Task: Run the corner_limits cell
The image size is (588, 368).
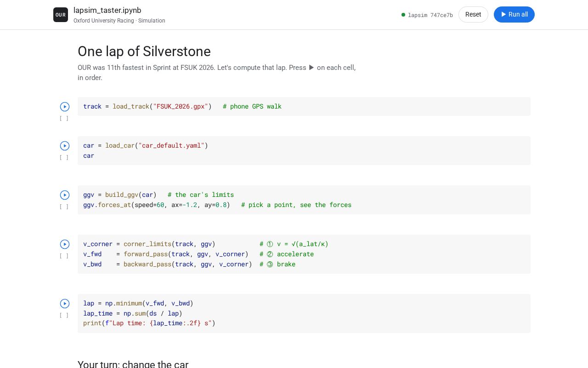Action: [65, 244]
